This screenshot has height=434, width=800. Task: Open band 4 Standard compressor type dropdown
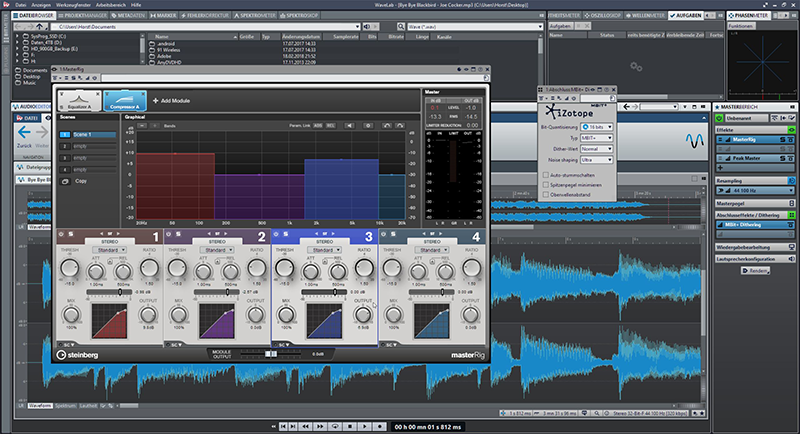(x=433, y=250)
